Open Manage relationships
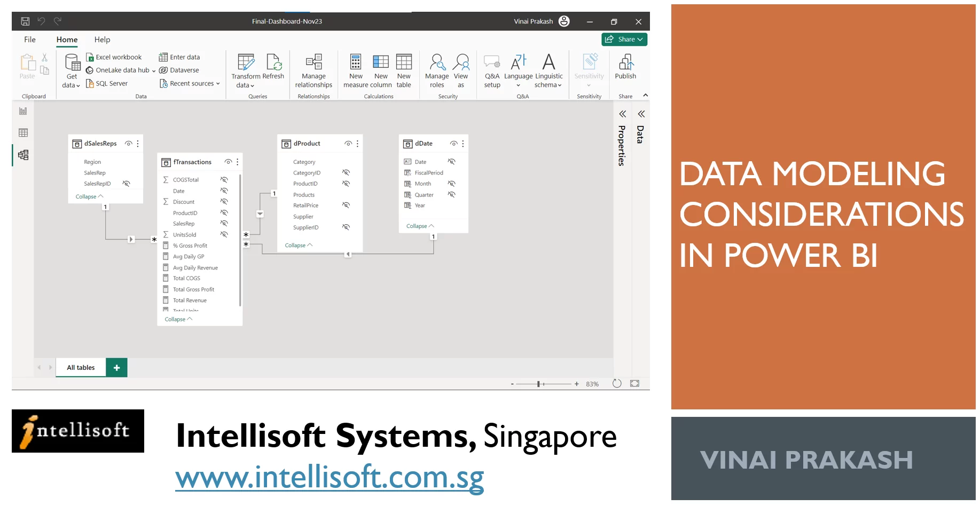This screenshot has height=506, width=980. click(x=313, y=70)
